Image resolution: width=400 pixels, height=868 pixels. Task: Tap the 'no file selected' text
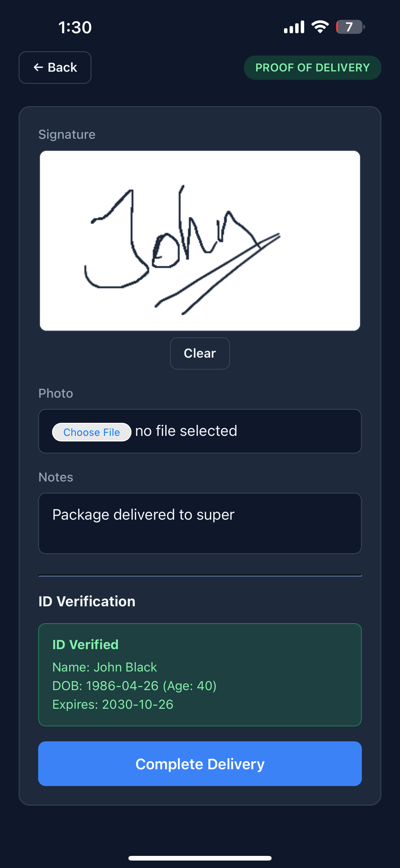pyautogui.click(x=186, y=431)
